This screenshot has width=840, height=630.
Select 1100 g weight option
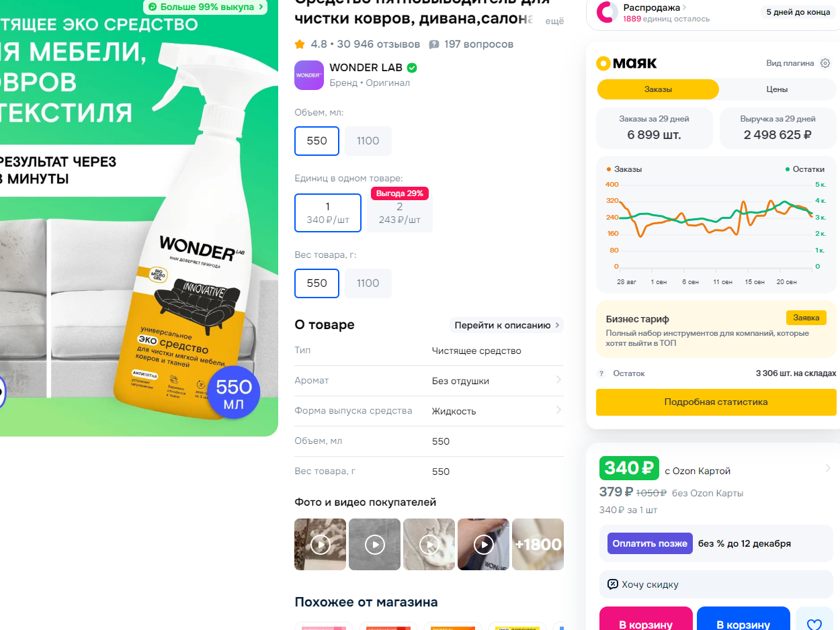click(368, 283)
